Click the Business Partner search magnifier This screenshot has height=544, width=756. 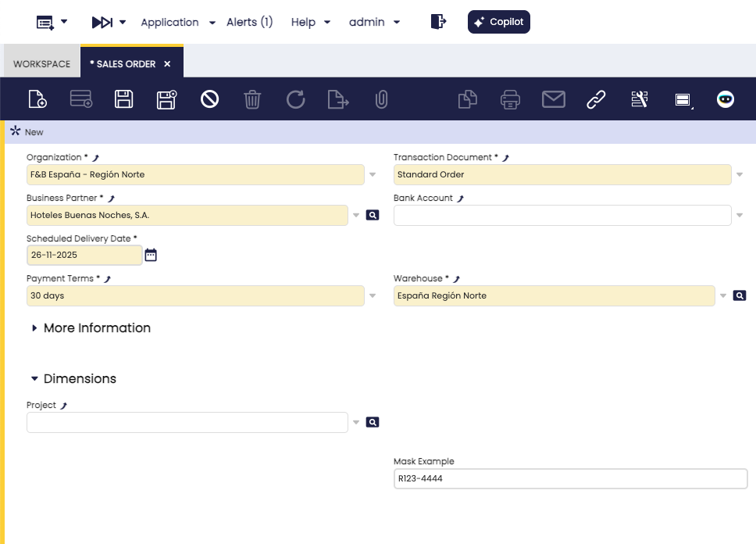coord(373,215)
